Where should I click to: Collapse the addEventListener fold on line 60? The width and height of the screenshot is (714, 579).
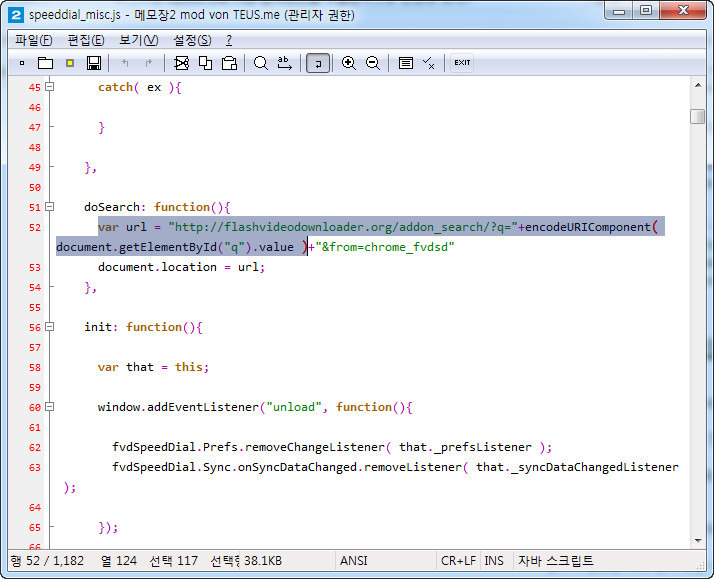click(50, 406)
